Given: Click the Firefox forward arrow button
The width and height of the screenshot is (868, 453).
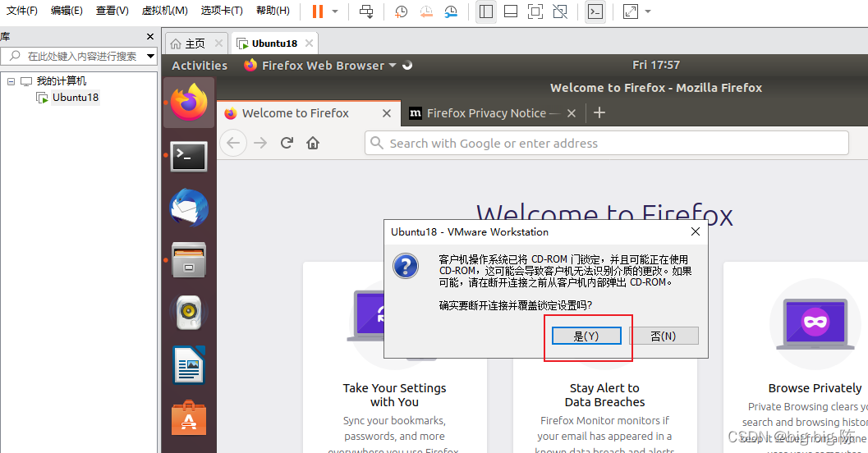Looking at the screenshot, I should [260, 144].
